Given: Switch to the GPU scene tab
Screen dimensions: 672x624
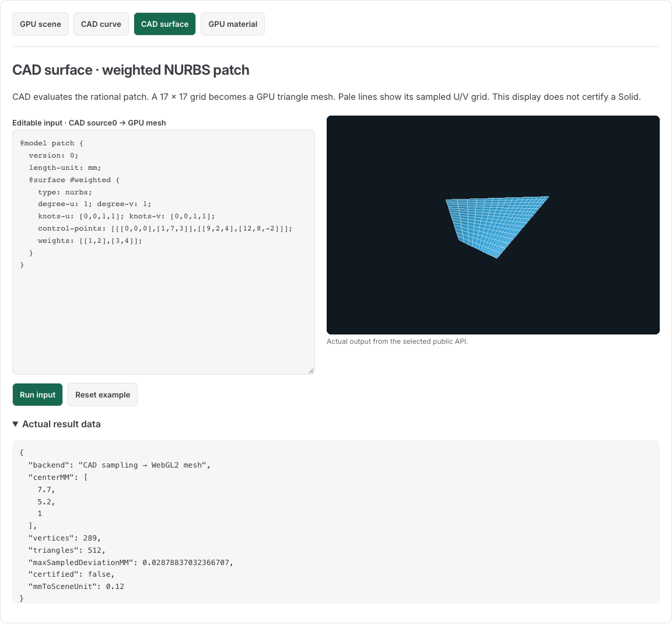Looking at the screenshot, I should tap(40, 24).
